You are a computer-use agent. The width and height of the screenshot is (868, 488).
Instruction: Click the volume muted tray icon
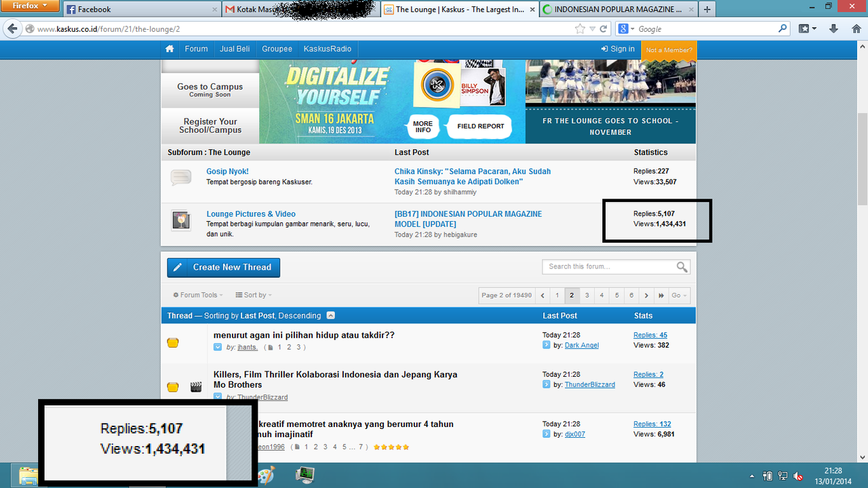click(x=798, y=476)
